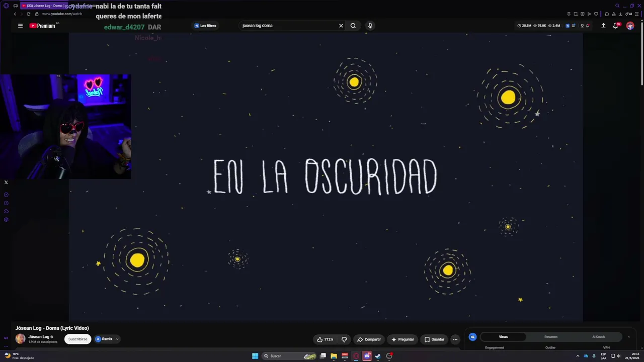Go back with the browser back arrow
This screenshot has height=362, width=644.
tap(15, 14)
